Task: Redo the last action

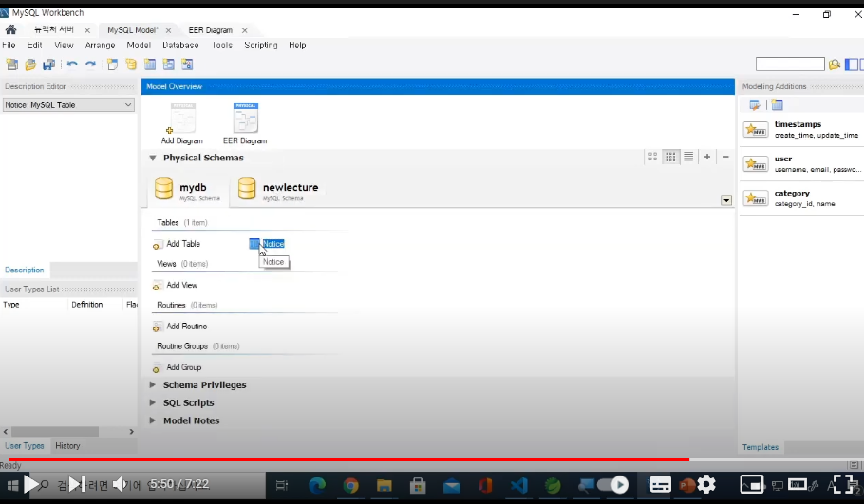Action: coord(90,65)
